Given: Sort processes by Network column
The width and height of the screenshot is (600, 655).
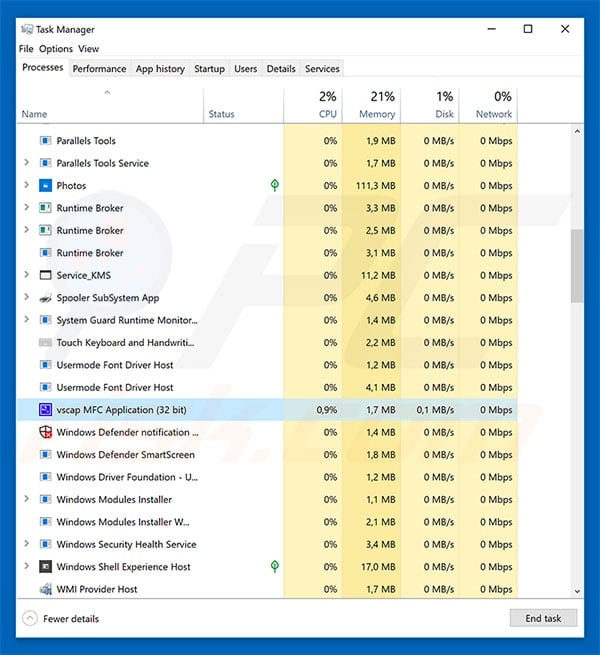Looking at the screenshot, I should coord(488,106).
